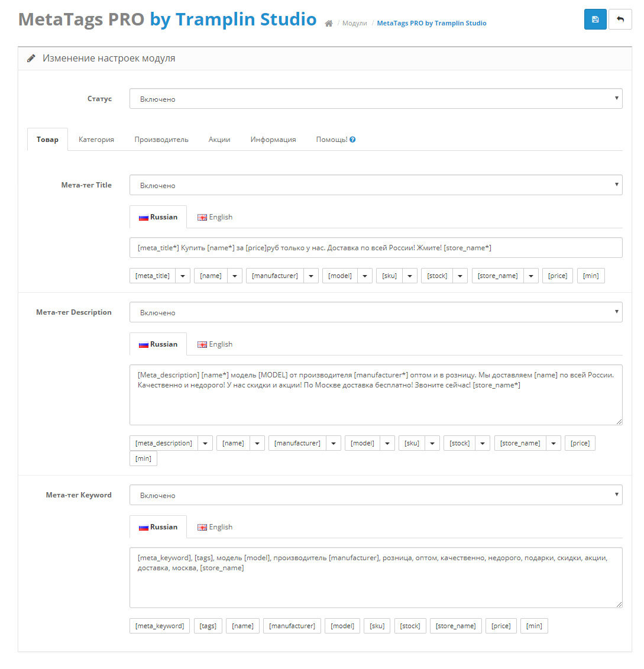The image size is (644, 669).
Task: Select the Акции tab
Action: point(219,140)
